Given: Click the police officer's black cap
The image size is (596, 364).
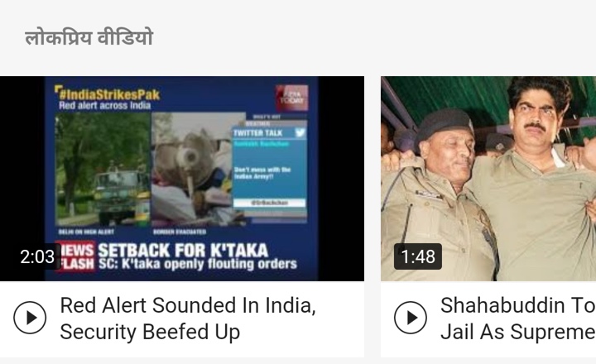Looking at the screenshot, I should tap(443, 127).
